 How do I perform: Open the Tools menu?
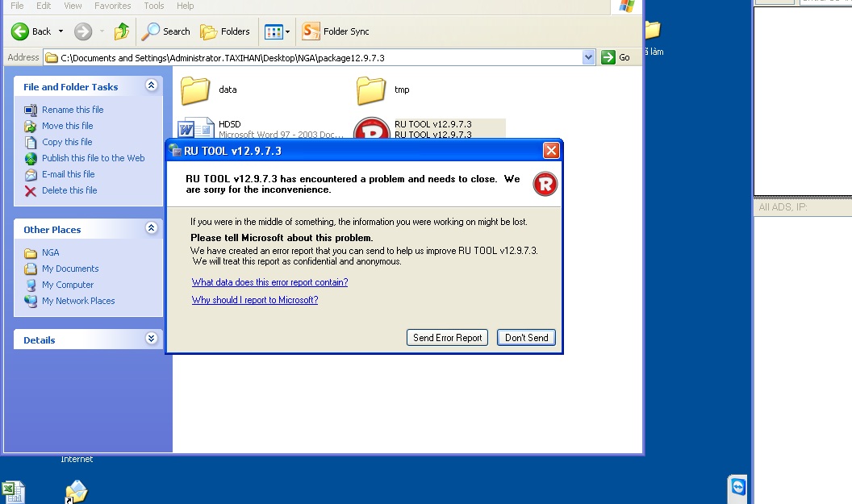tap(154, 6)
